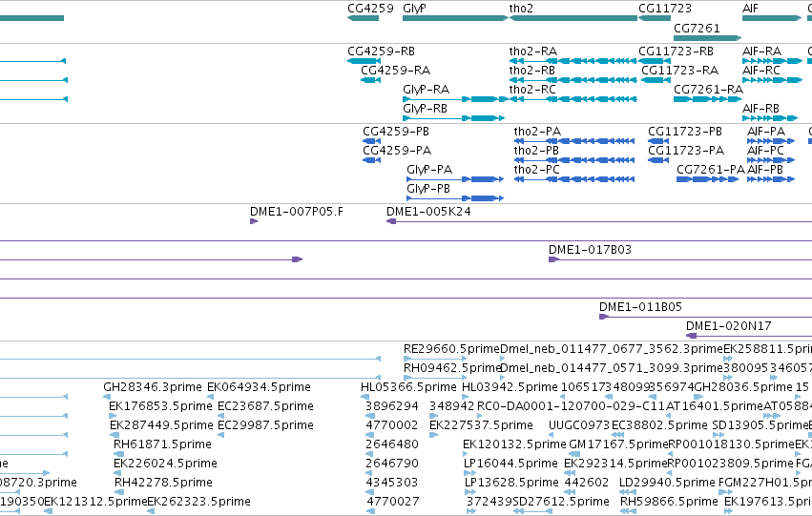
Task: Open transcript CG4259-RB
Action: (363, 61)
